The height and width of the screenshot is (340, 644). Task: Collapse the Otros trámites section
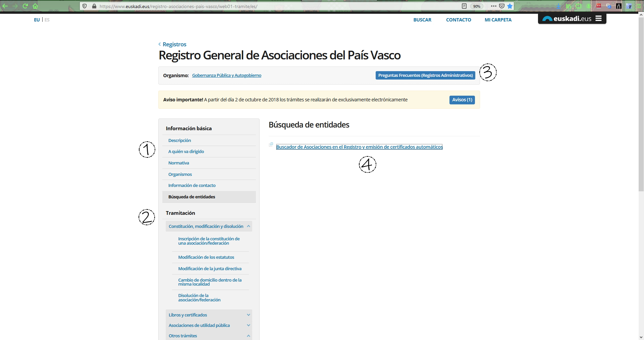209,336
